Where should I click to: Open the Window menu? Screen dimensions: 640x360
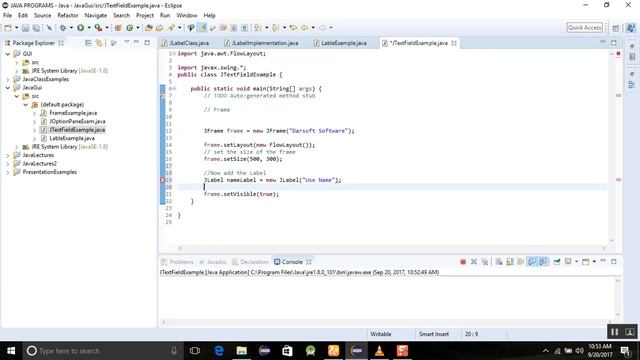[x=187, y=16]
